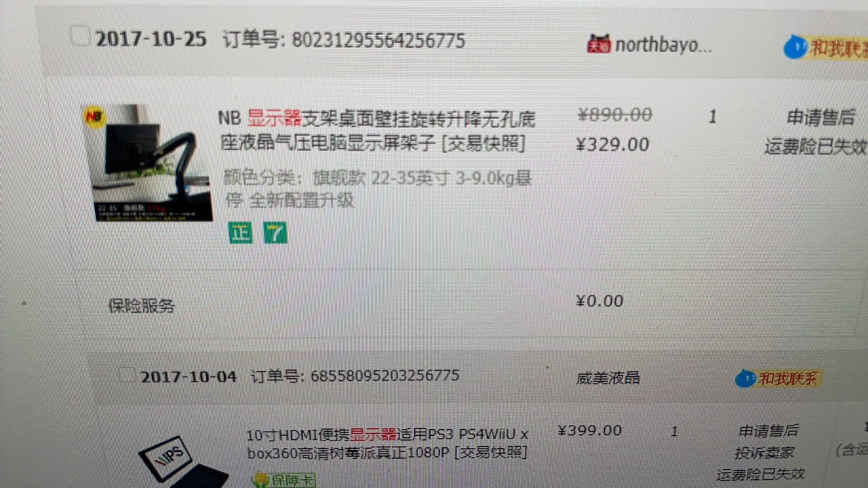Open 交易快照 for the monitor arm order
The image size is (868, 488).
482,144
